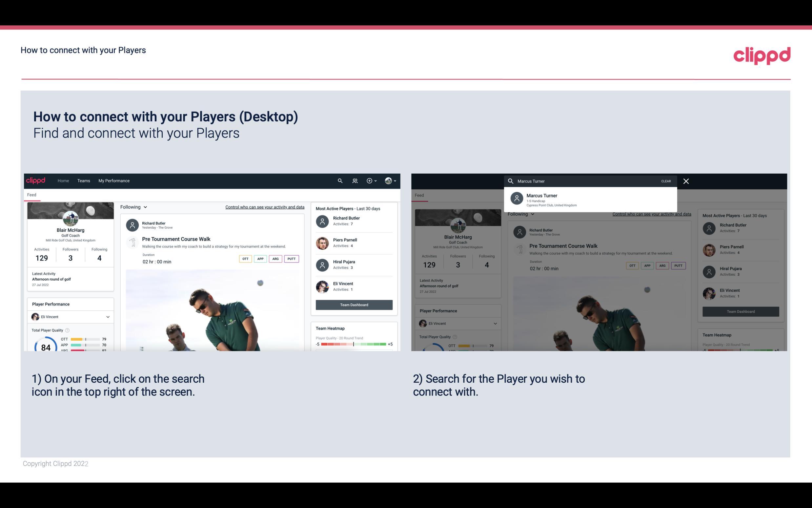
Task: Drag the Team Heatmap round trend slider
Action: [353, 345]
